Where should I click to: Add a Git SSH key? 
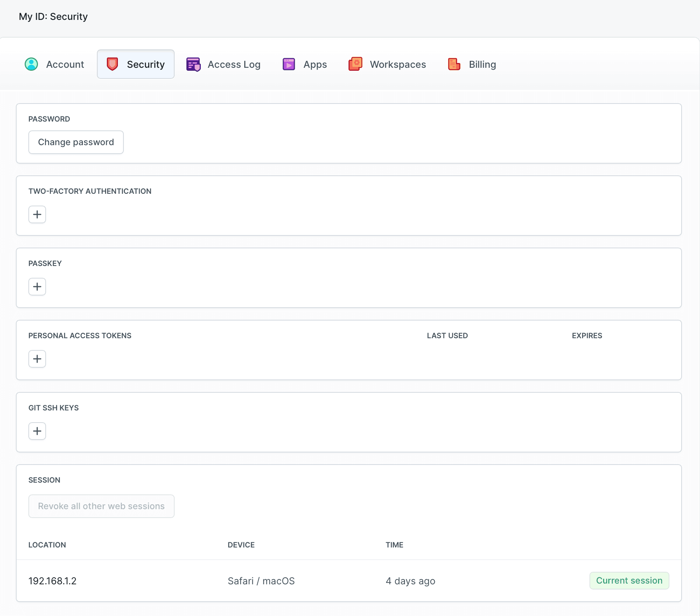37,431
